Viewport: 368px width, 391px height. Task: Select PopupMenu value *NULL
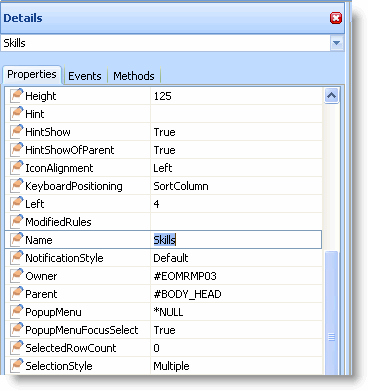tap(168, 312)
